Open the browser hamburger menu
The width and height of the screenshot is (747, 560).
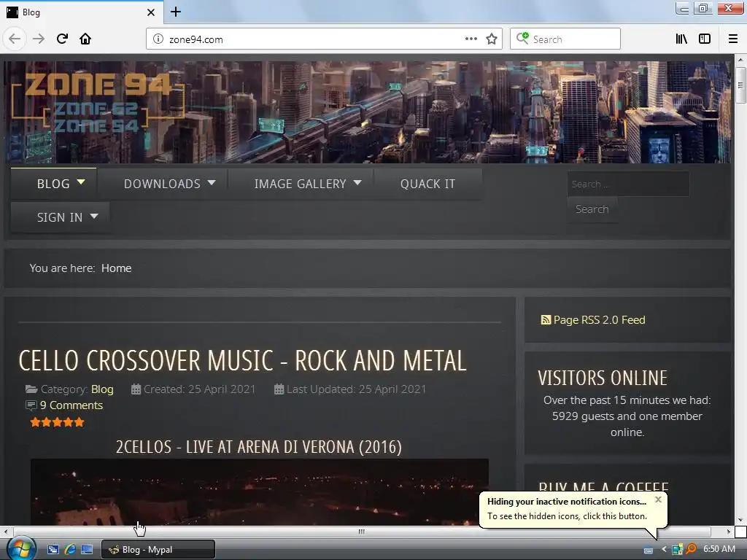click(x=733, y=39)
